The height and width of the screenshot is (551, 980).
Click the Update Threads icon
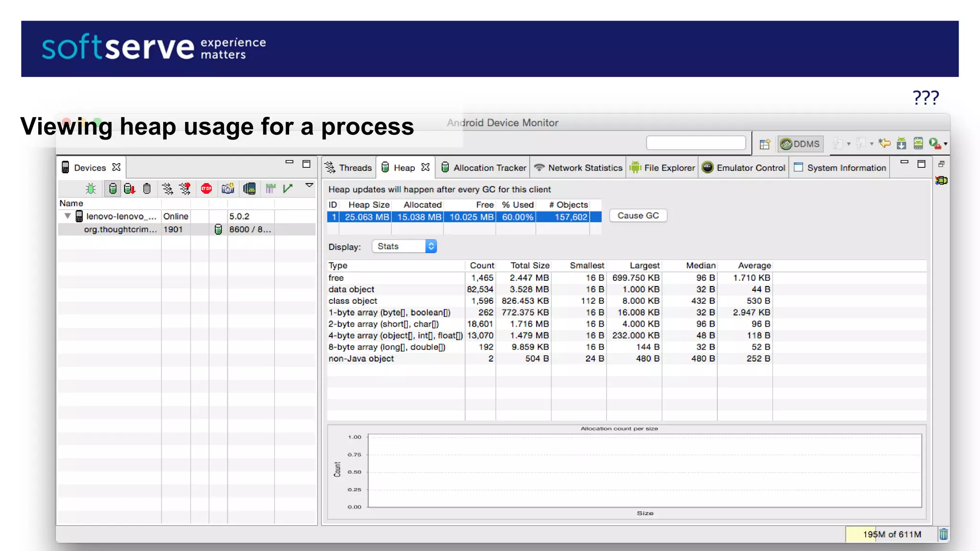click(167, 189)
